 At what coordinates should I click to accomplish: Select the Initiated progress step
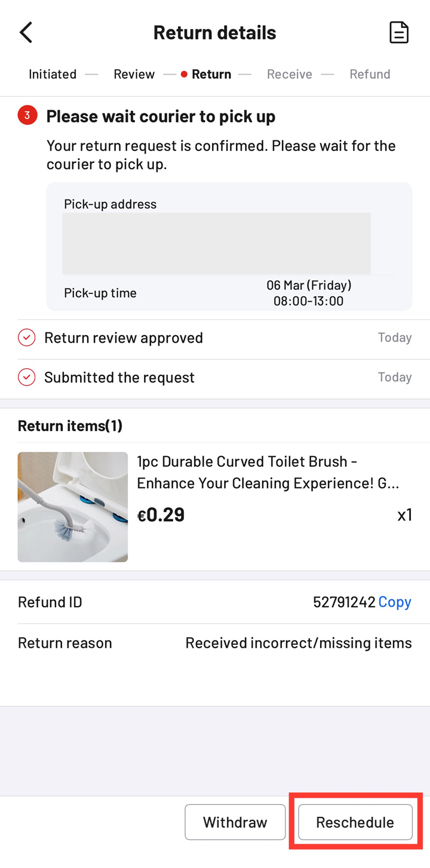(x=53, y=74)
